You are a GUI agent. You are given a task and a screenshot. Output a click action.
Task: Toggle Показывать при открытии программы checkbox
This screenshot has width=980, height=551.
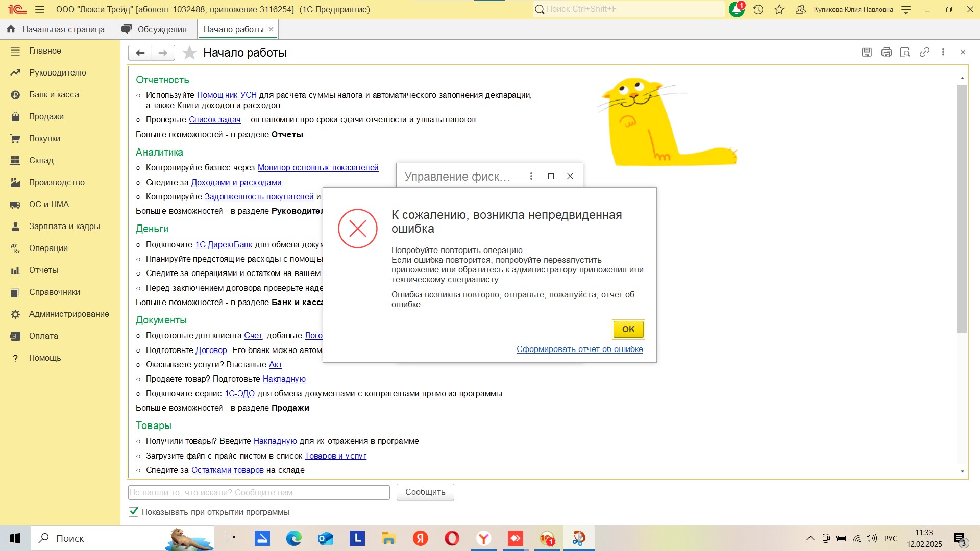(x=134, y=512)
